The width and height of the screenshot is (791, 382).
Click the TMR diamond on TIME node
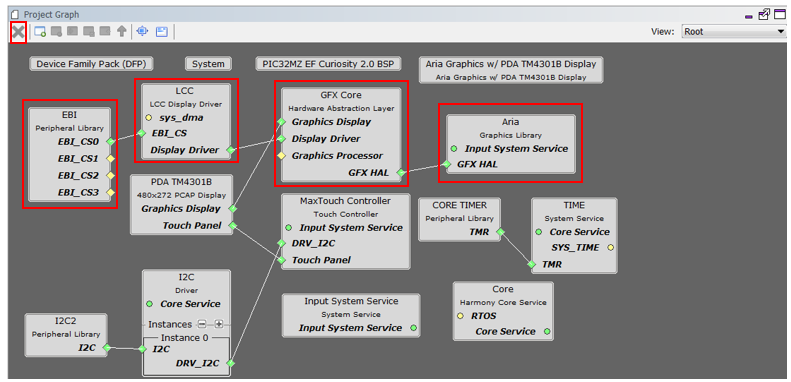[x=532, y=264]
